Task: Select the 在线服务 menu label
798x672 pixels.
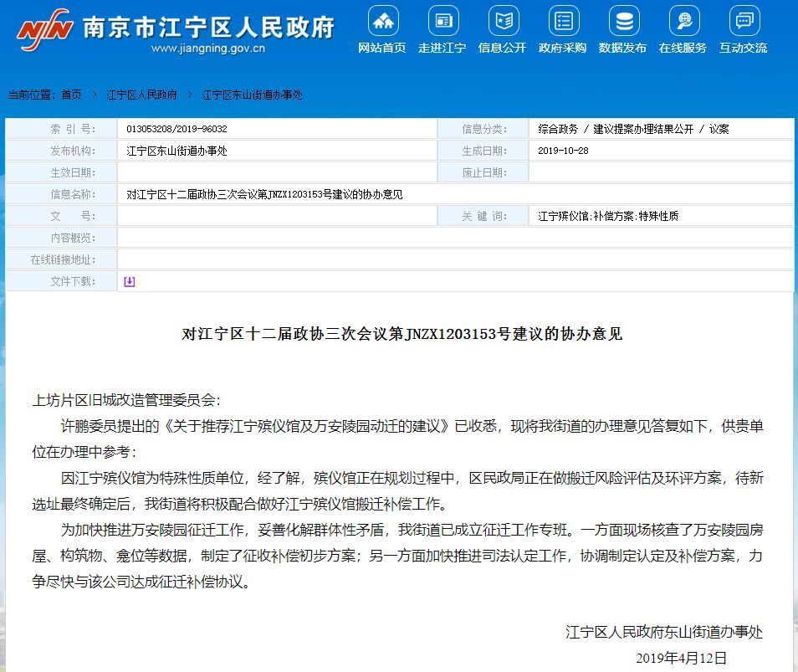Action: (683, 48)
